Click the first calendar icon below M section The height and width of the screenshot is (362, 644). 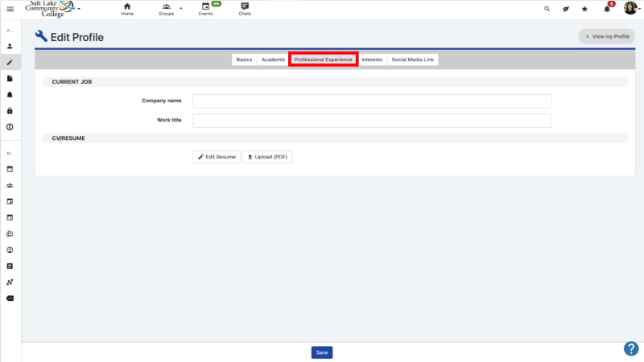pos(10,169)
